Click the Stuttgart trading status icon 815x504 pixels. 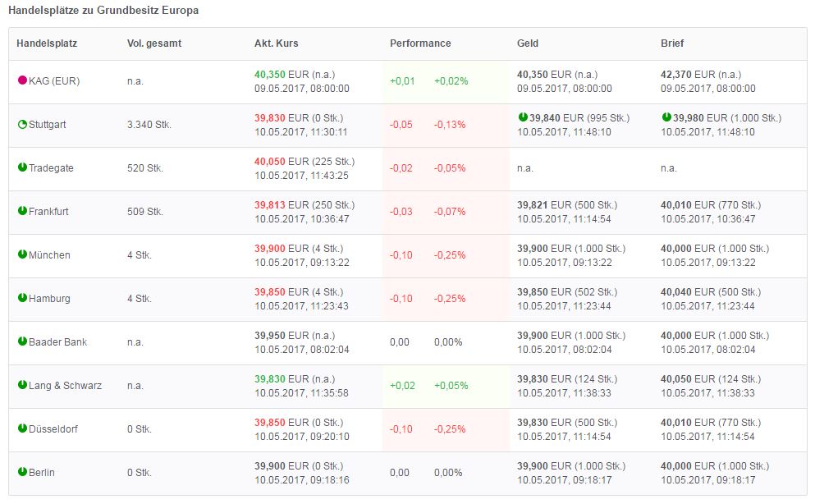pos(22,125)
